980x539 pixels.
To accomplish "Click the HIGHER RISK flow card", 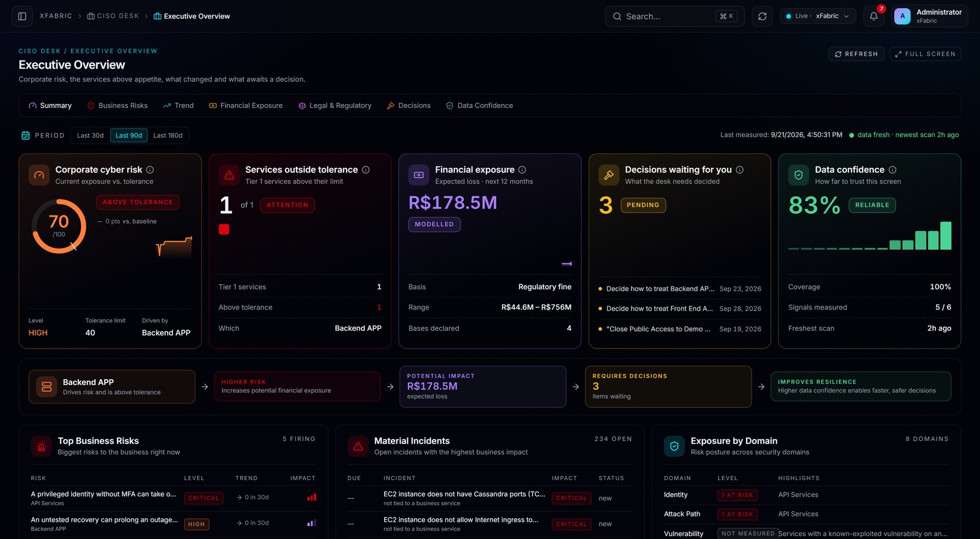I will click(298, 386).
